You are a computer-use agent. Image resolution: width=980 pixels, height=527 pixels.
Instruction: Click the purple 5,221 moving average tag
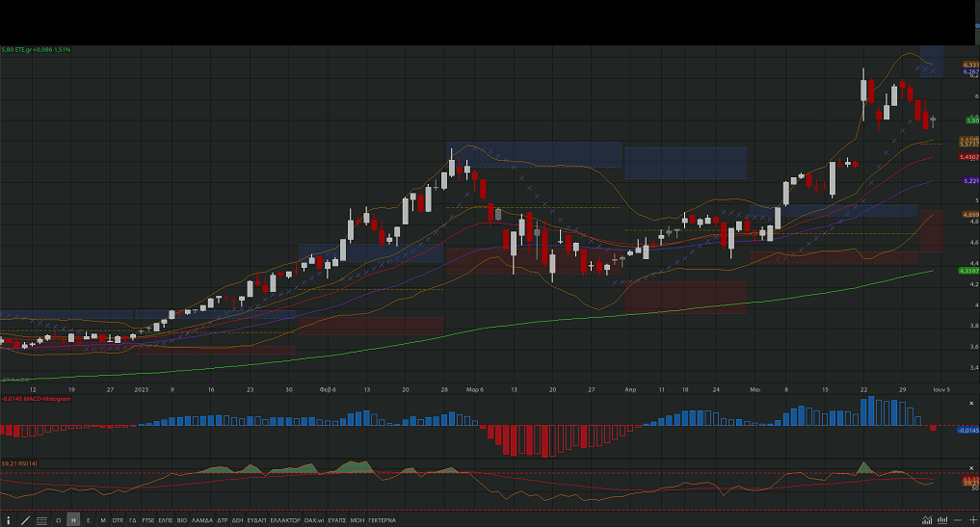click(971, 181)
